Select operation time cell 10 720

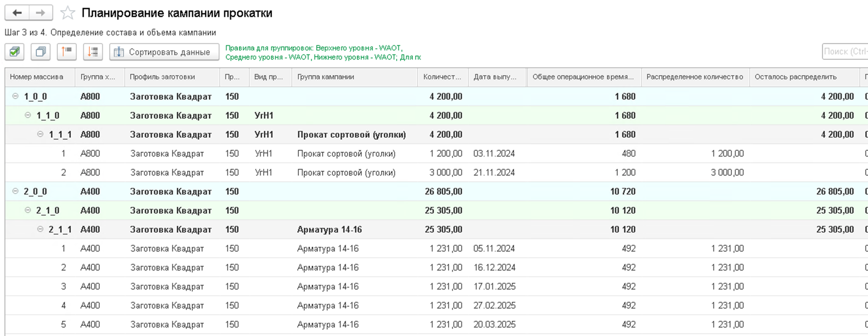[x=623, y=191]
